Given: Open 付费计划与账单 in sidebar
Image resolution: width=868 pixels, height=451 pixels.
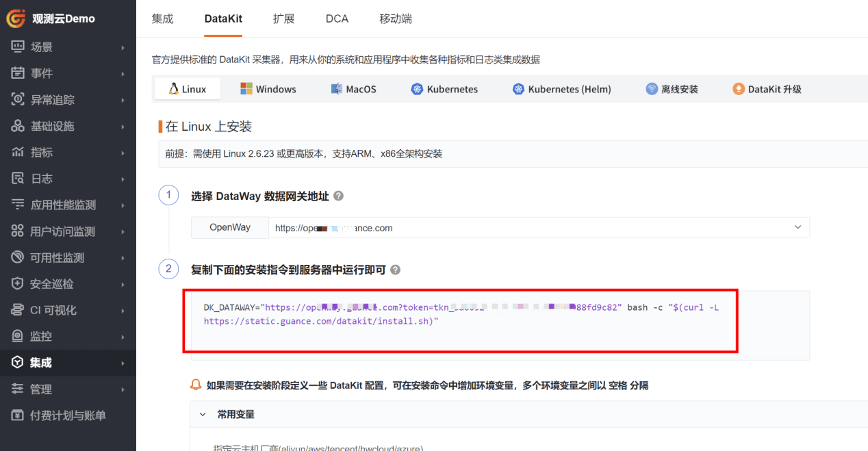Looking at the screenshot, I should [x=68, y=415].
